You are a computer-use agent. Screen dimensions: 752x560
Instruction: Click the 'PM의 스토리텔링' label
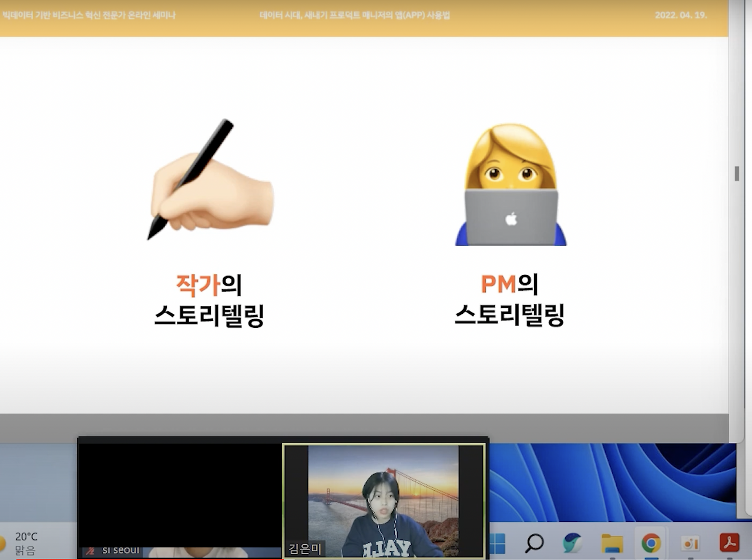point(511,300)
